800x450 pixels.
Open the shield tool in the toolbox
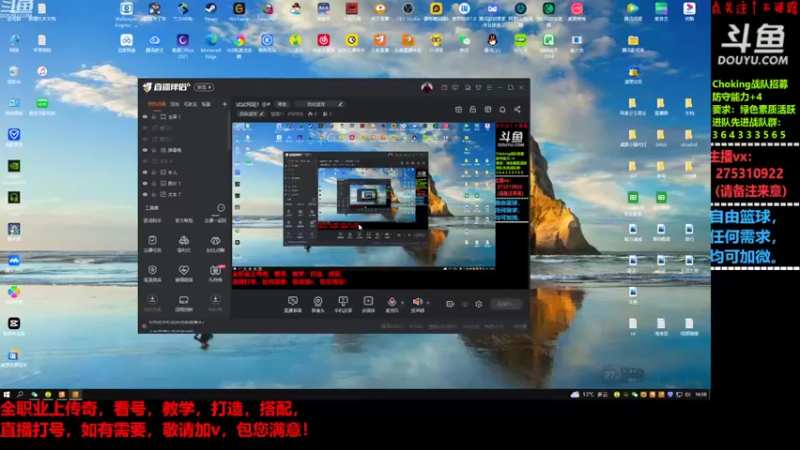[152, 273]
